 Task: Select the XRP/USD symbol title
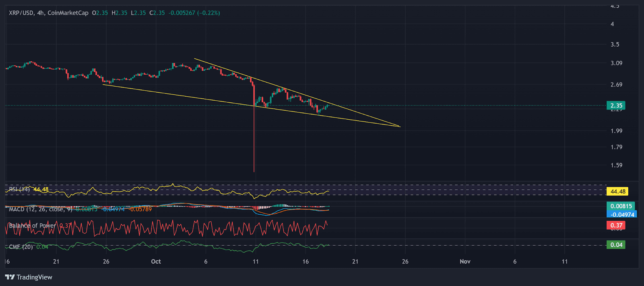coord(21,13)
